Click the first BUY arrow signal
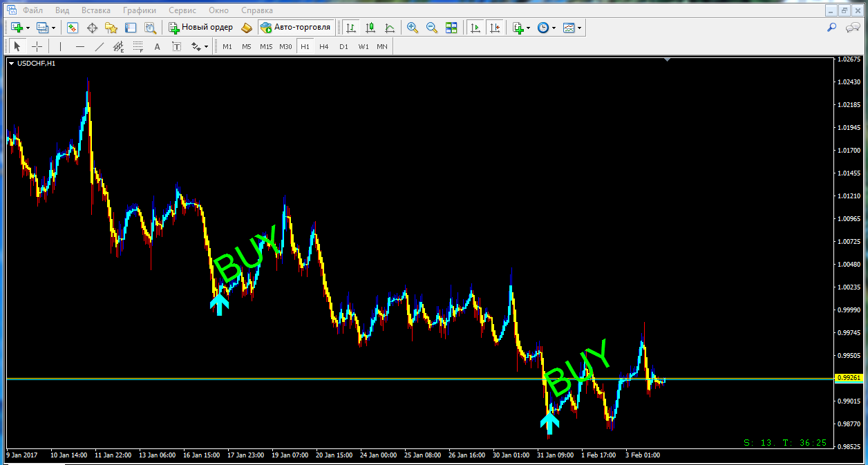868x465 pixels. [x=220, y=303]
